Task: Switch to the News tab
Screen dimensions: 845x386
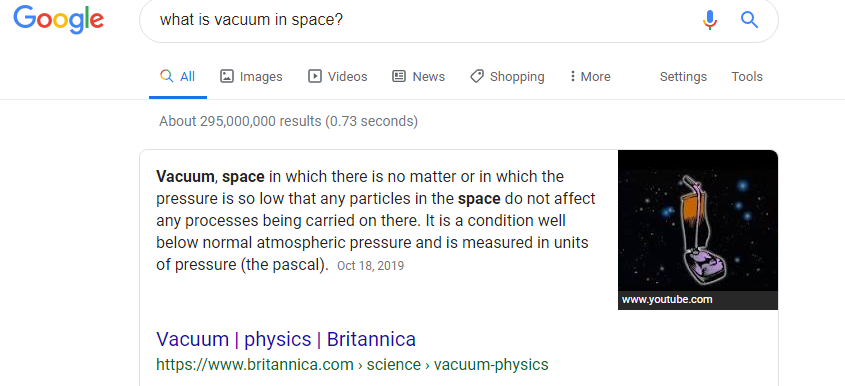Action: pos(418,77)
